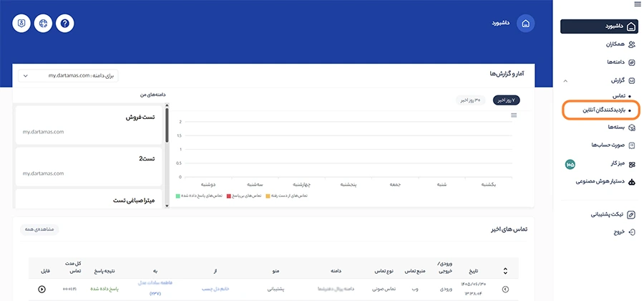Viewport: 644px width, 301px height.
Task: Click the داشبورد title in the blue header
Action: point(500,24)
